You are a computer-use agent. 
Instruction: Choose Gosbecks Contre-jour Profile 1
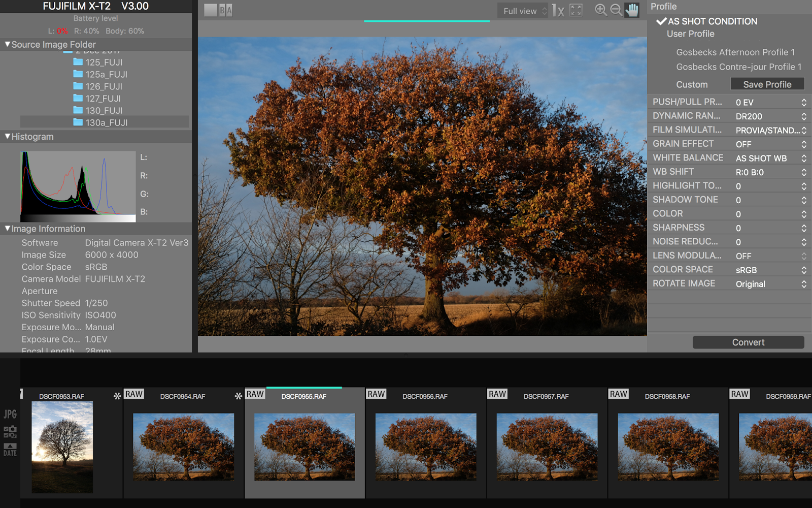(x=739, y=67)
